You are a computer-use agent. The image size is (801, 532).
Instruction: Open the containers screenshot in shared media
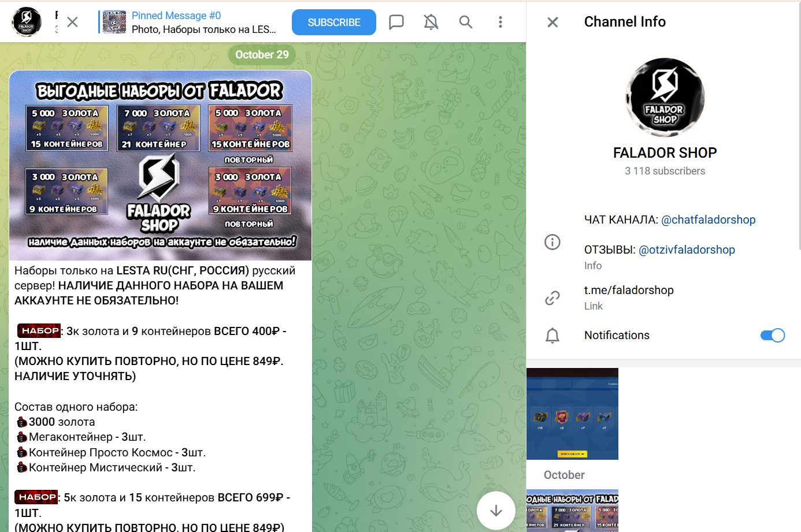click(572, 414)
